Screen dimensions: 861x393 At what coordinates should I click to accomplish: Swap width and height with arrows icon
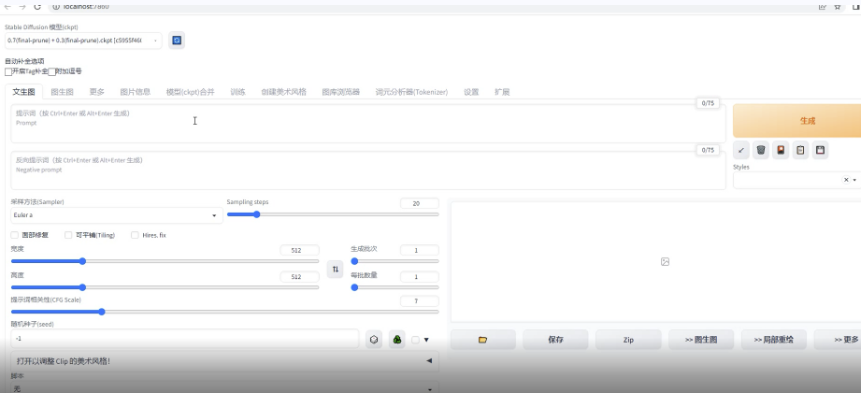pyautogui.click(x=335, y=269)
